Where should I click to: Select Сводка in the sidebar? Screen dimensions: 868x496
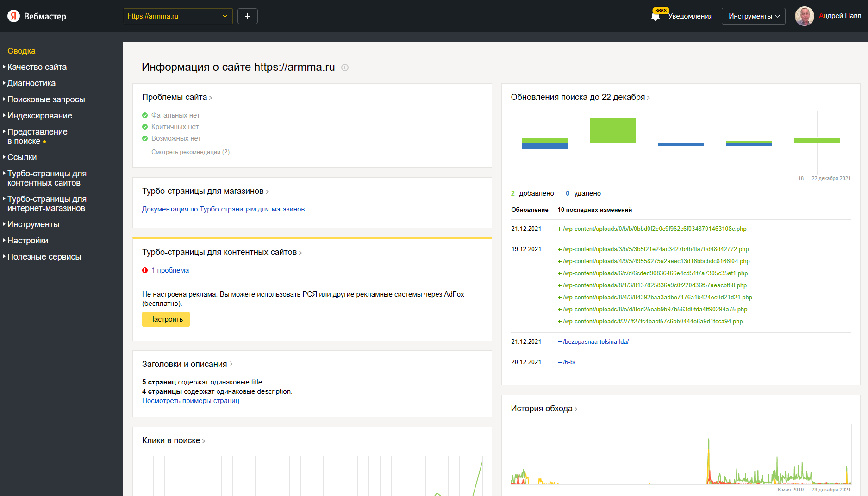pos(21,51)
